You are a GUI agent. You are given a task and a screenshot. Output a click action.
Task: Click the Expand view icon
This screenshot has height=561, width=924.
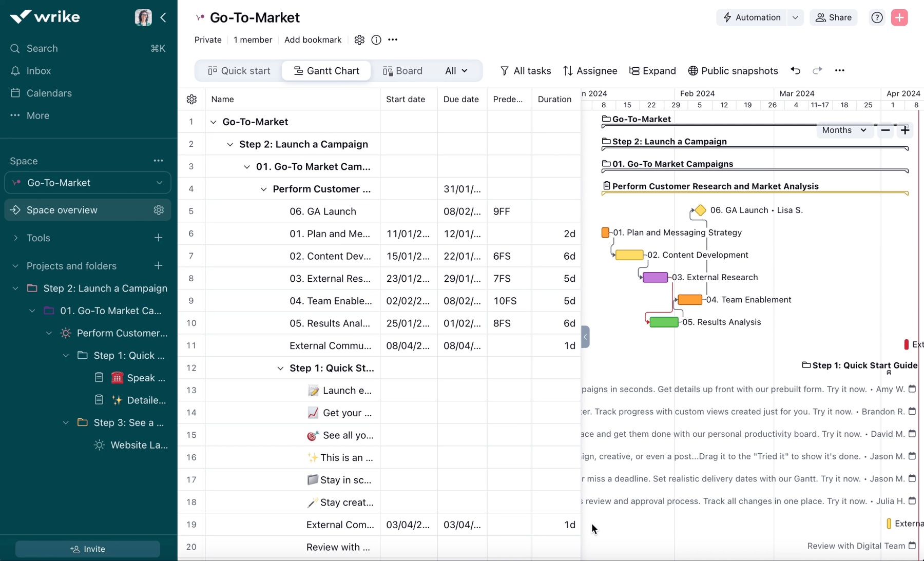coord(652,71)
